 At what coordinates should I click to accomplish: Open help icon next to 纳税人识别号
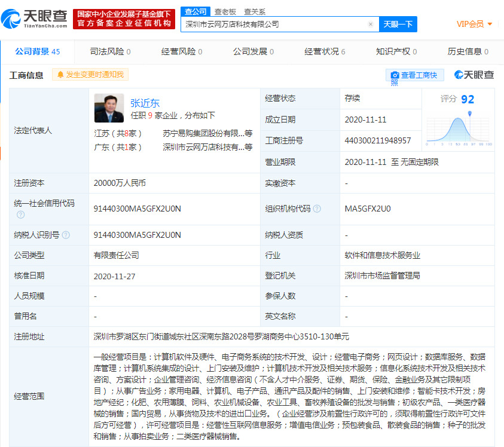point(66,235)
